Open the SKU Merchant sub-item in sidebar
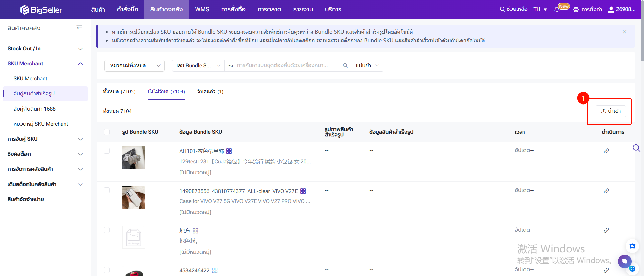 (x=30, y=79)
